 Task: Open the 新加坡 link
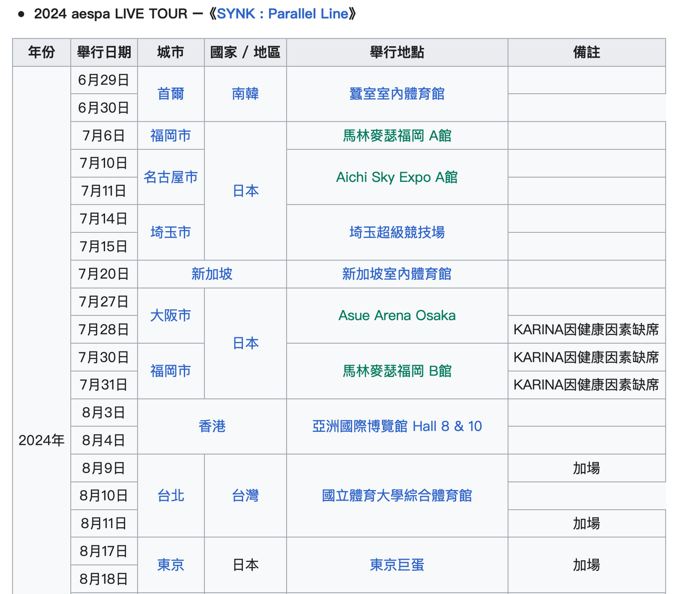(x=212, y=274)
